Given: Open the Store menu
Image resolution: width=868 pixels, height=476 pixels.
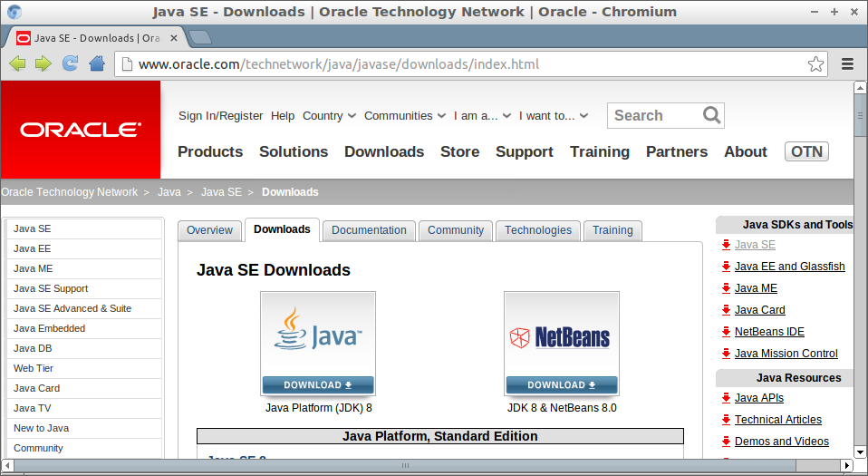Looking at the screenshot, I should coord(459,151).
